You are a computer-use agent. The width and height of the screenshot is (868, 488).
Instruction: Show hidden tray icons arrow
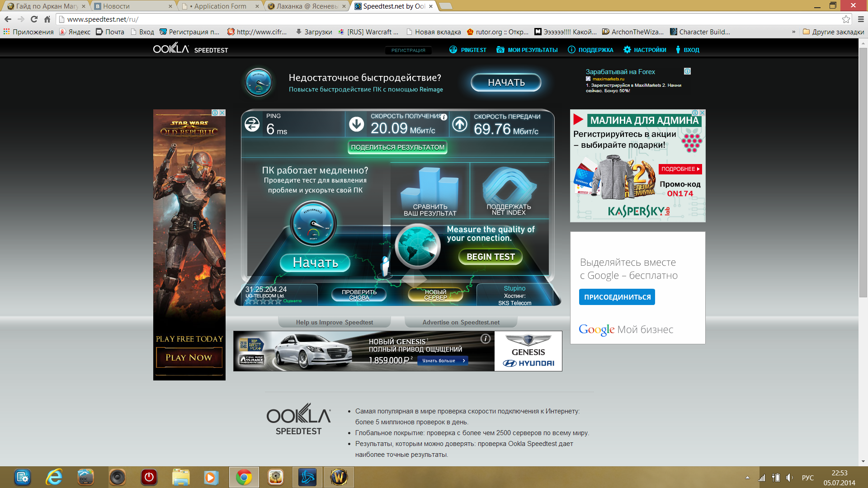coord(747,478)
